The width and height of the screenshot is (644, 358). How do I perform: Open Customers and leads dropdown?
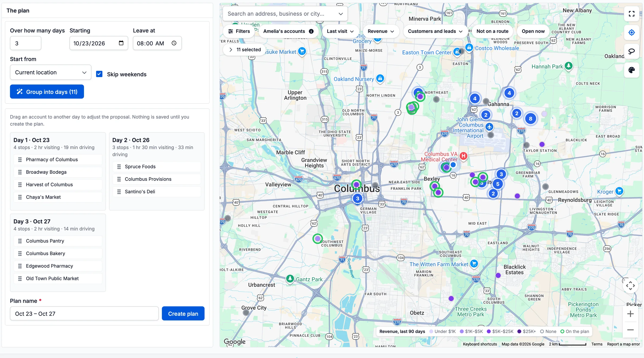click(435, 31)
